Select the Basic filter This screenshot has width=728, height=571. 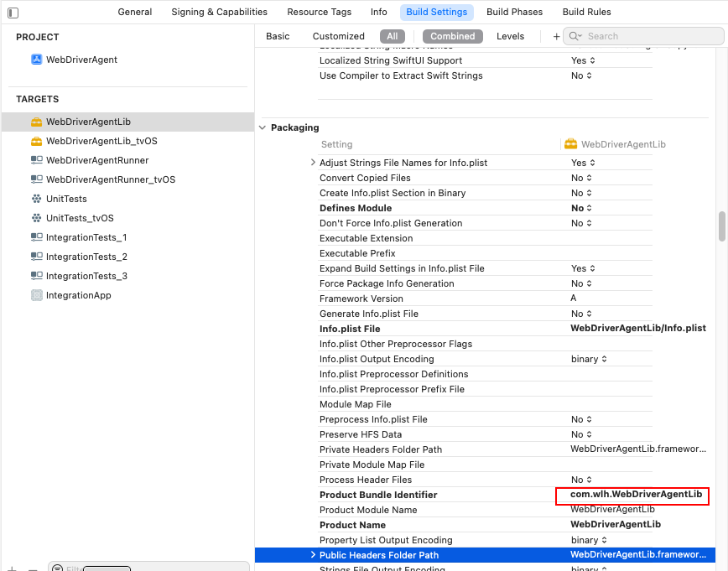point(278,36)
